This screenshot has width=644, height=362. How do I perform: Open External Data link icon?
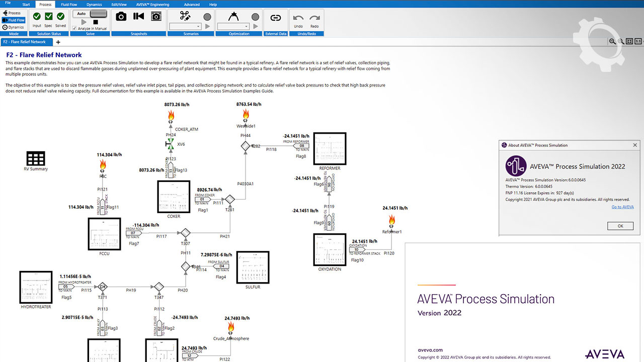tap(275, 18)
